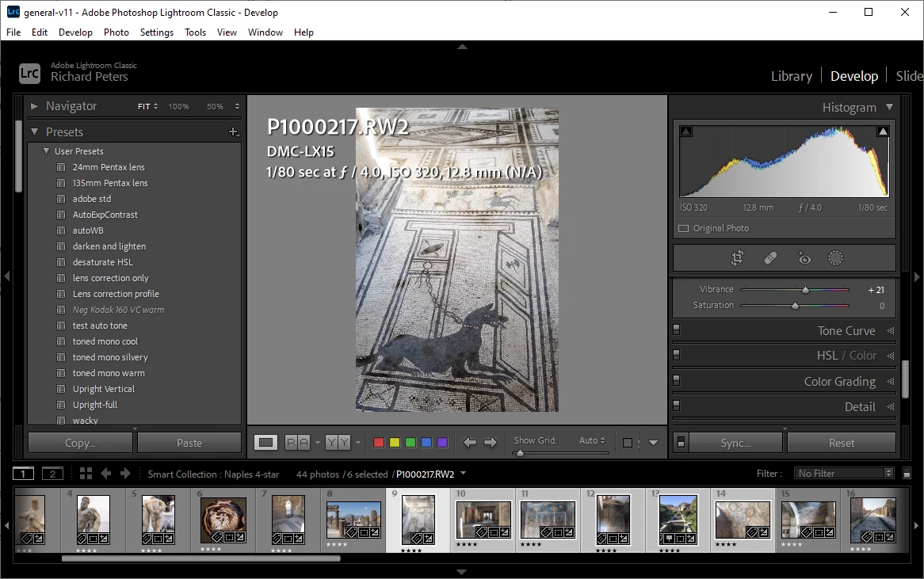Select next photo using toolbar right arrow
This screenshot has width=924, height=579.
coord(491,443)
